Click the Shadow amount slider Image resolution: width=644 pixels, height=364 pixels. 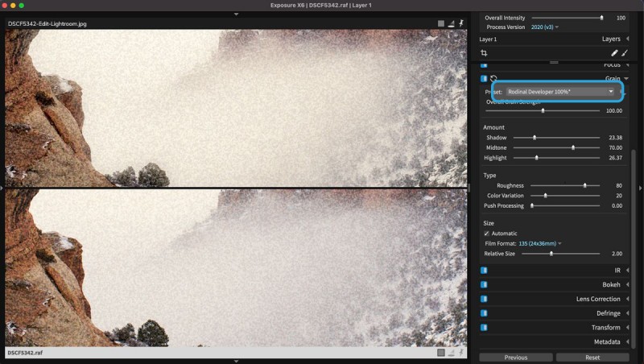click(x=556, y=138)
